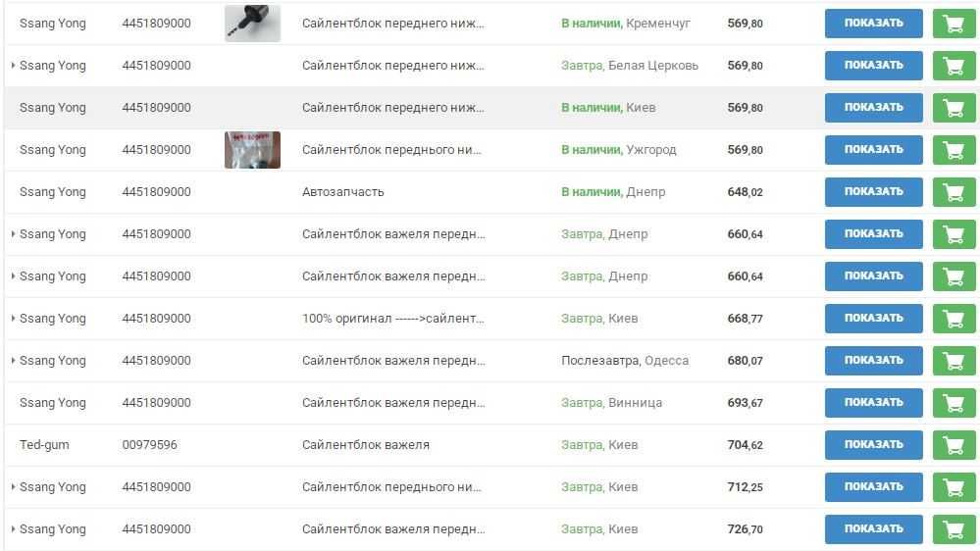
Task: Add the Ted-gum part to cart
Action: pos(954,445)
